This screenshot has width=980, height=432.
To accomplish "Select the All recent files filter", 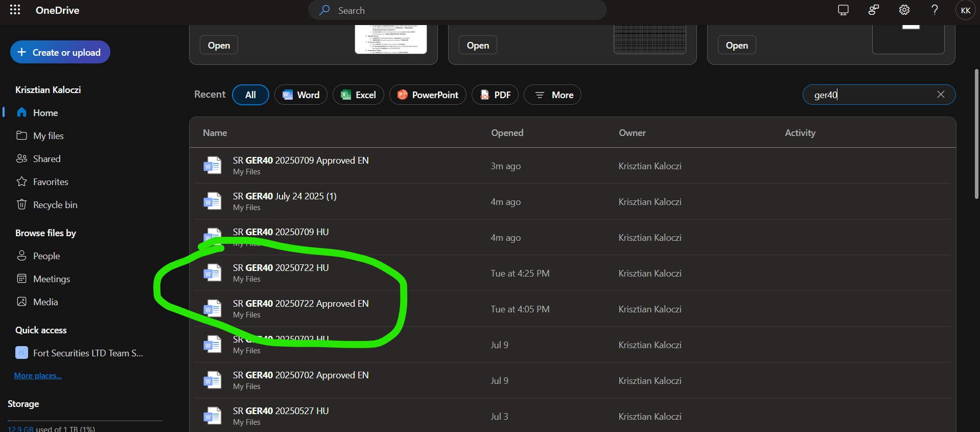I will tap(250, 95).
